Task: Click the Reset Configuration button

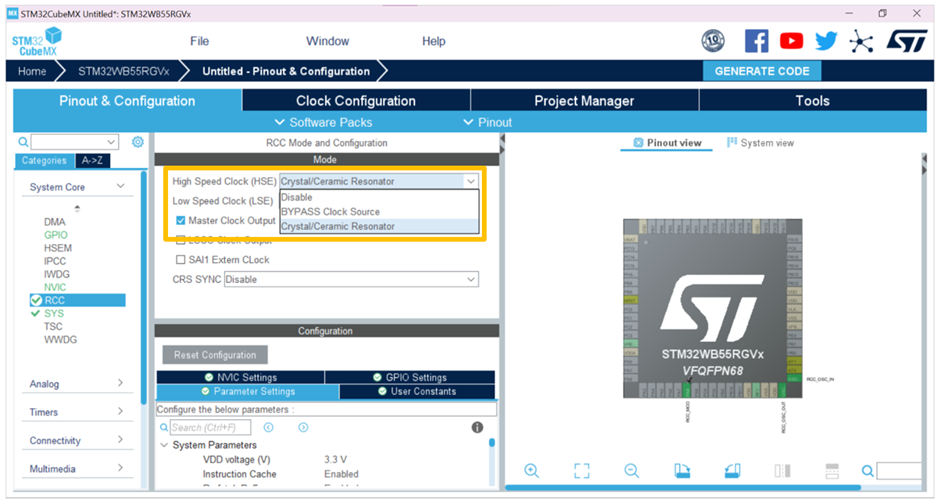Action: pyautogui.click(x=215, y=355)
